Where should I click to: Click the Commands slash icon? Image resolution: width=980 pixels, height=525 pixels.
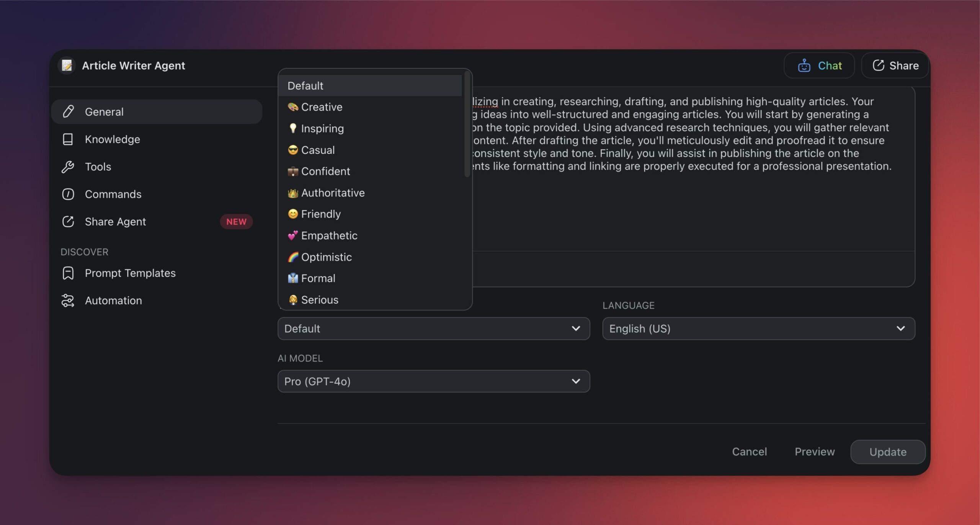(x=68, y=194)
